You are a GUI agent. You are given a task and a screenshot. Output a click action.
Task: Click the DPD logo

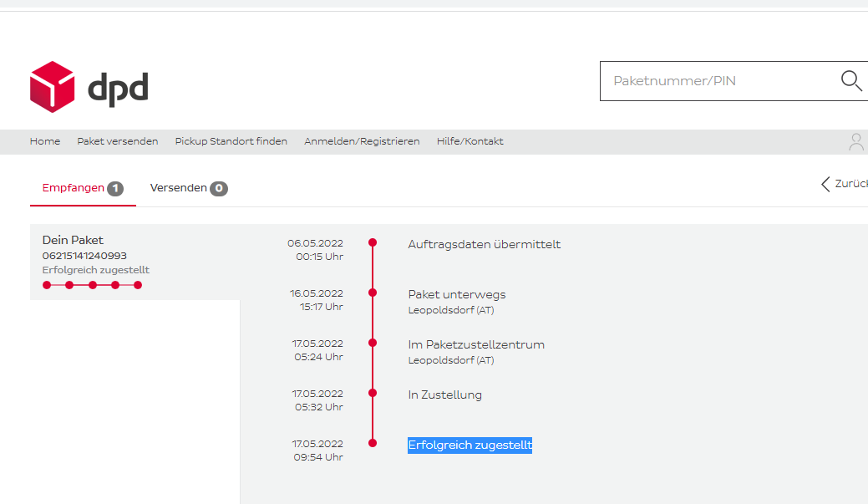tap(89, 87)
